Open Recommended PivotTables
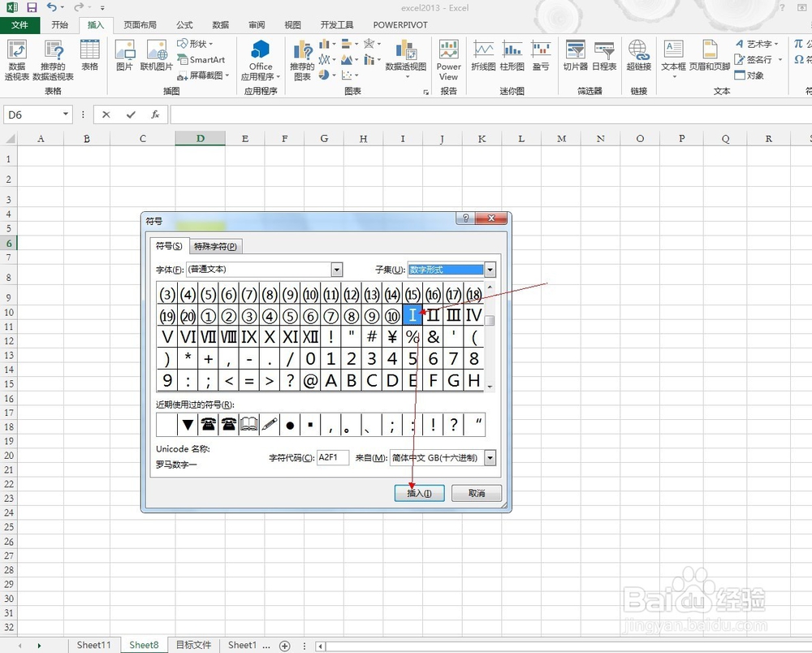The height and width of the screenshot is (653, 812). 53,59
